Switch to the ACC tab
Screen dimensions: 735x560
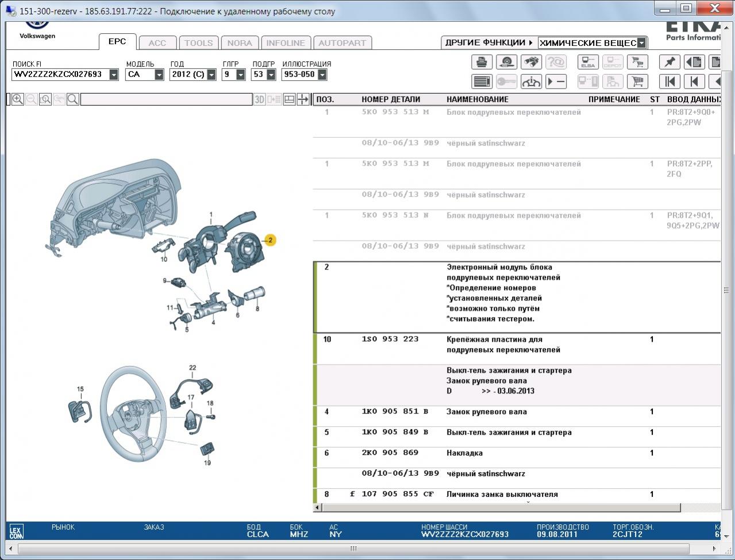157,43
